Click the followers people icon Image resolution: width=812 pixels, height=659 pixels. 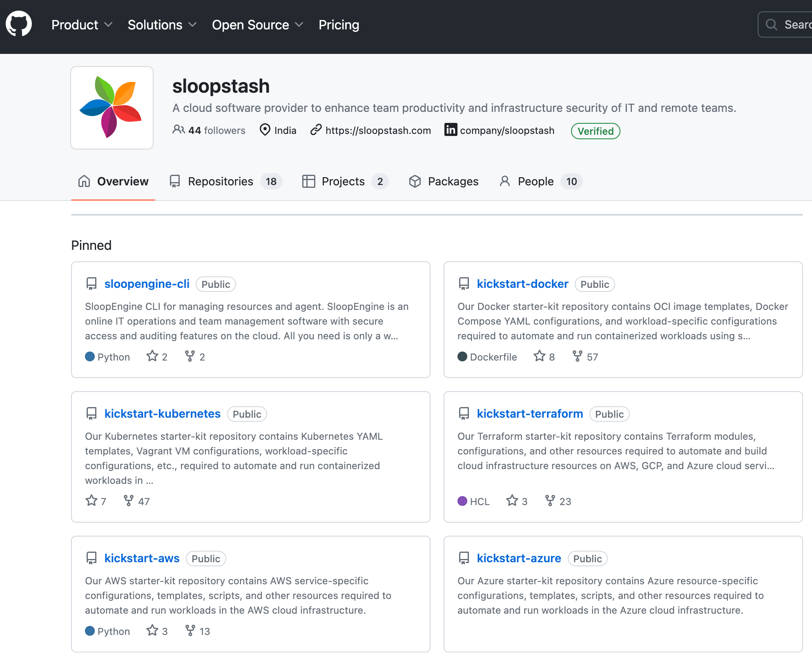click(178, 129)
